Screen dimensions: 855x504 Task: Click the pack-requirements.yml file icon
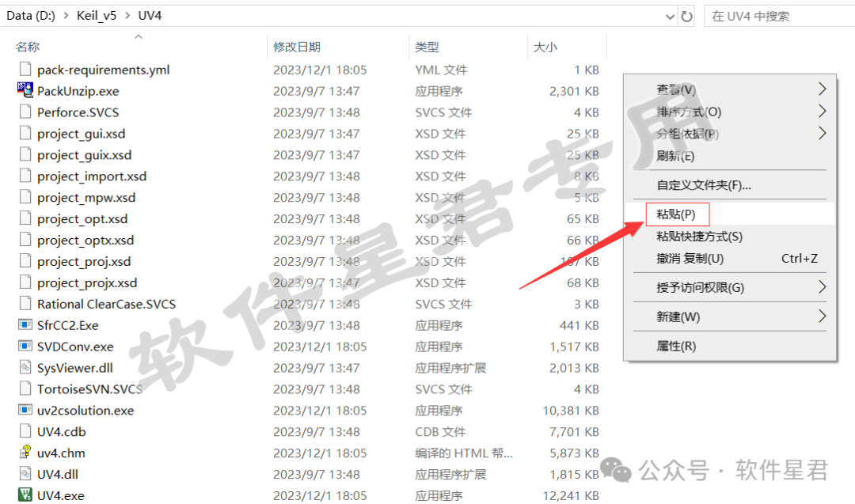pyautogui.click(x=25, y=69)
